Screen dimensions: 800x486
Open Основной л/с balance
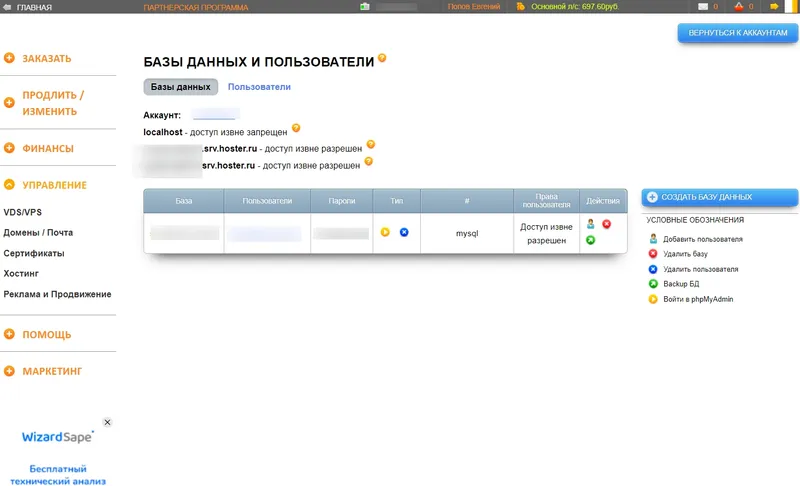click(x=575, y=7)
